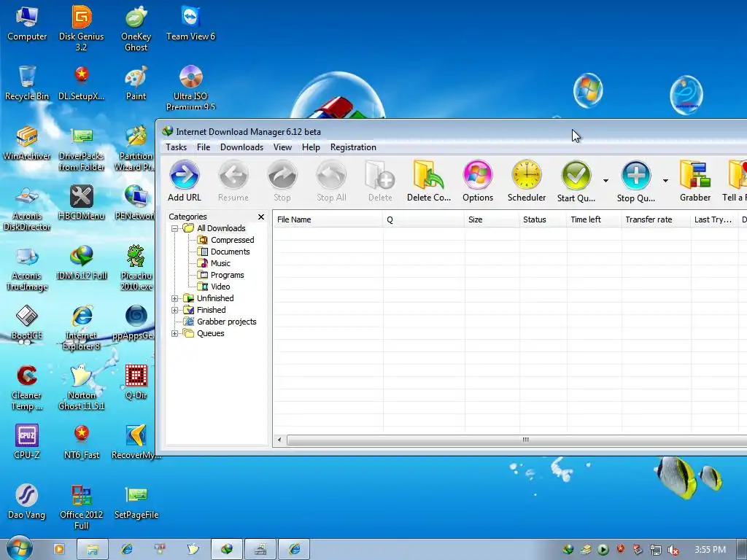Open Windows Explorer from taskbar
Viewport: 747px width, 560px height.
point(93,550)
